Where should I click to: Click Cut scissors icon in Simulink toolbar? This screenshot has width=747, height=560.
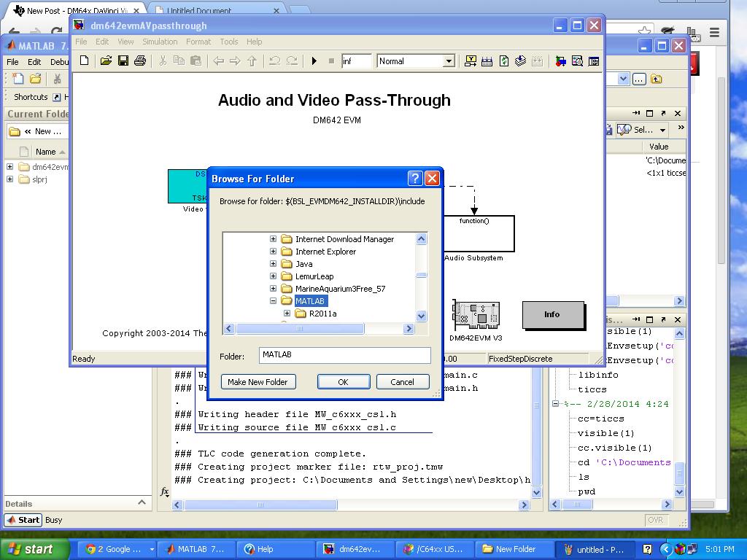click(x=163, y=61)
